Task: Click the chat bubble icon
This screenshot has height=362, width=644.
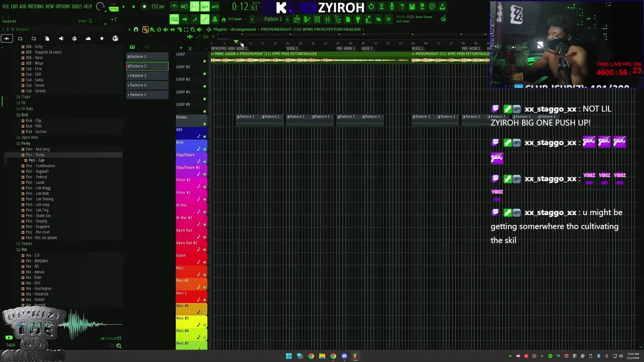Action: click(x=432, y=7)
